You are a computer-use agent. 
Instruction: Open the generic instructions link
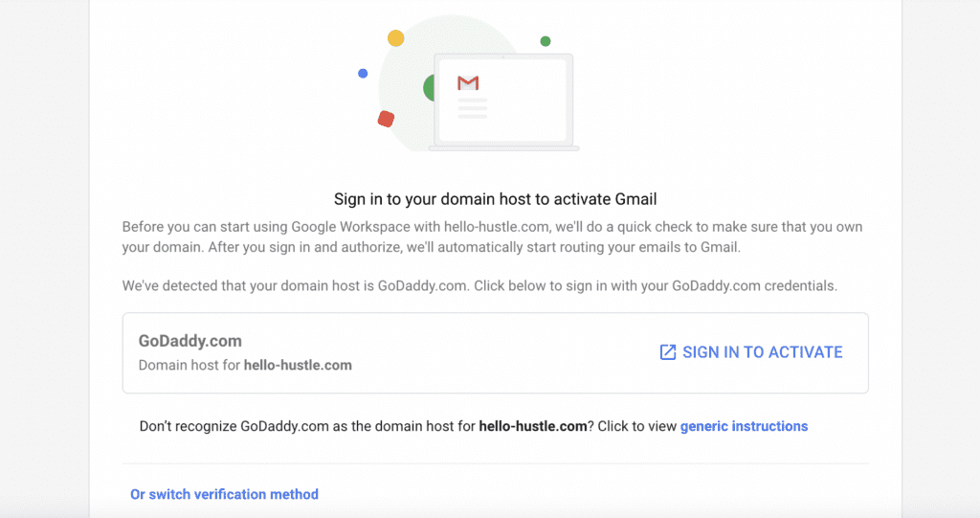(x=744, y=426)
